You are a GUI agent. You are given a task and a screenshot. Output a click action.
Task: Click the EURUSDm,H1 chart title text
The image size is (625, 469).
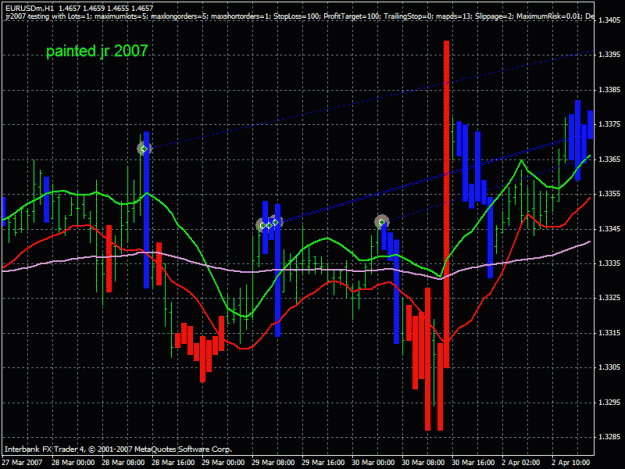coord(79,8)
